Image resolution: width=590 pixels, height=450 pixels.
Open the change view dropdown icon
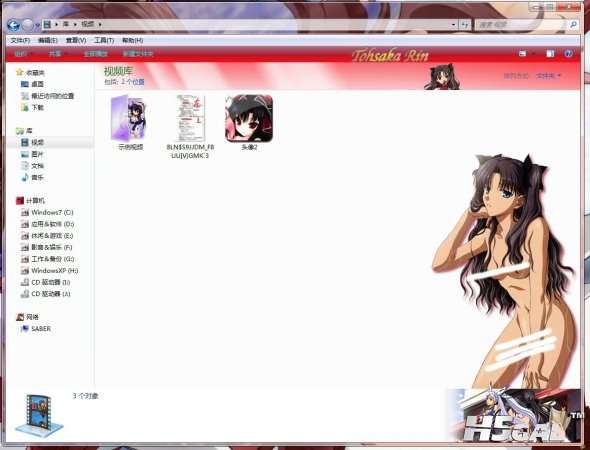click(x=534, y=54)
